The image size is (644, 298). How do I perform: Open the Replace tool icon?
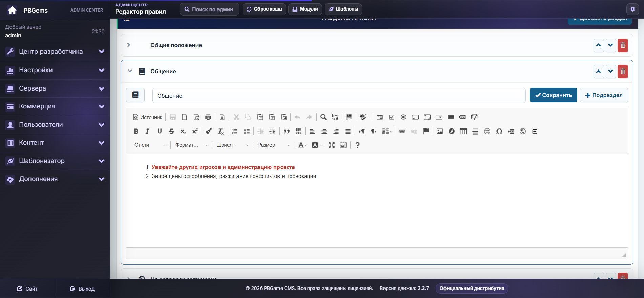click(x=335, y=117)
